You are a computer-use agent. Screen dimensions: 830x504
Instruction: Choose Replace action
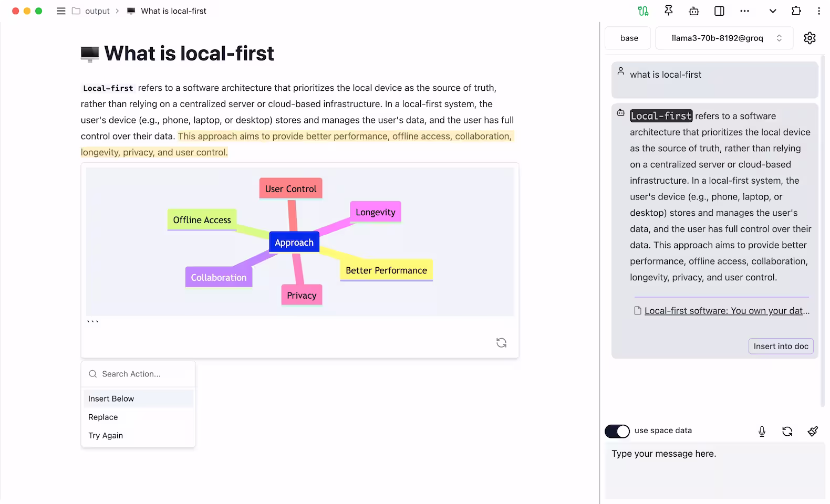click(x=138, y=417)
